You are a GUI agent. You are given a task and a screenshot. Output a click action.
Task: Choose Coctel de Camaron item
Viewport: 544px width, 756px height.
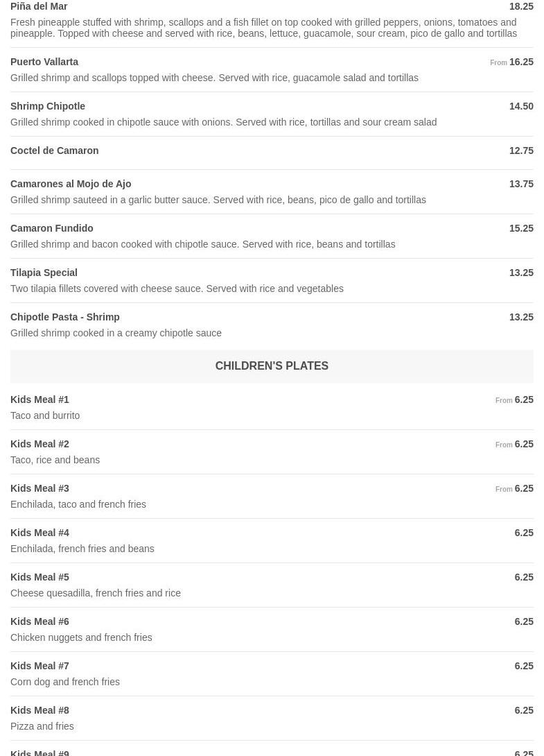click(54, 151)
